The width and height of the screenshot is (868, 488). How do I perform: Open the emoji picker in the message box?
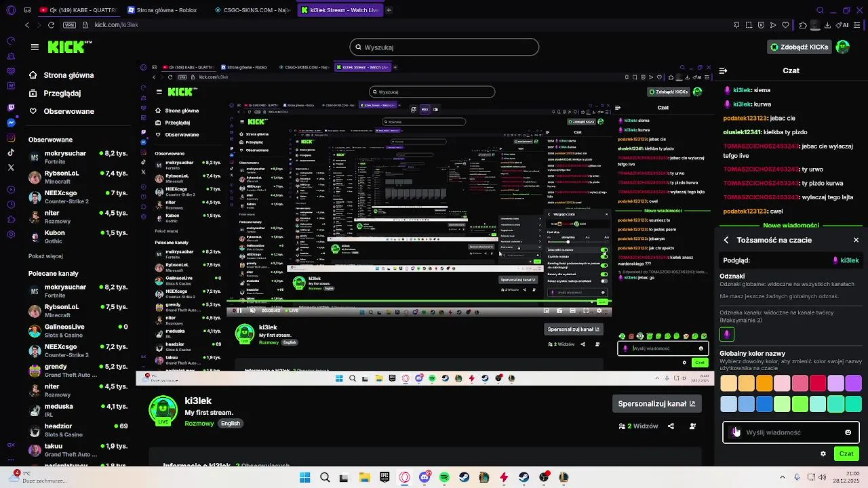point(848,432)
